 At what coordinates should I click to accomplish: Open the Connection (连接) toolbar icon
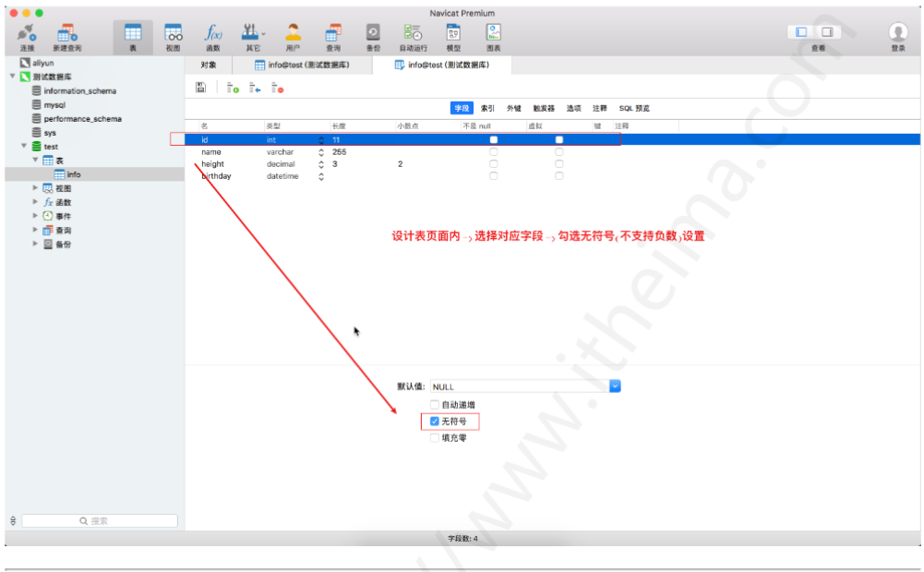(x=27, y=37)
